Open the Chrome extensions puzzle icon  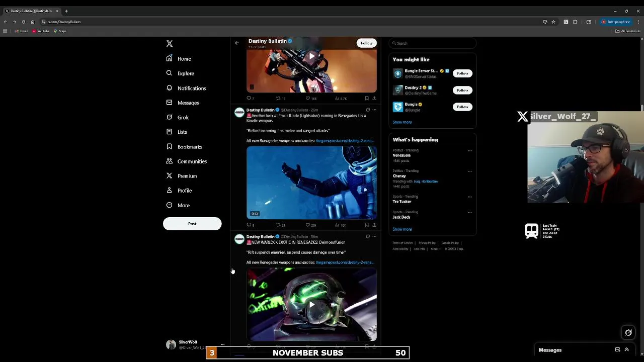pyautogui.click(x=575, y=22)
